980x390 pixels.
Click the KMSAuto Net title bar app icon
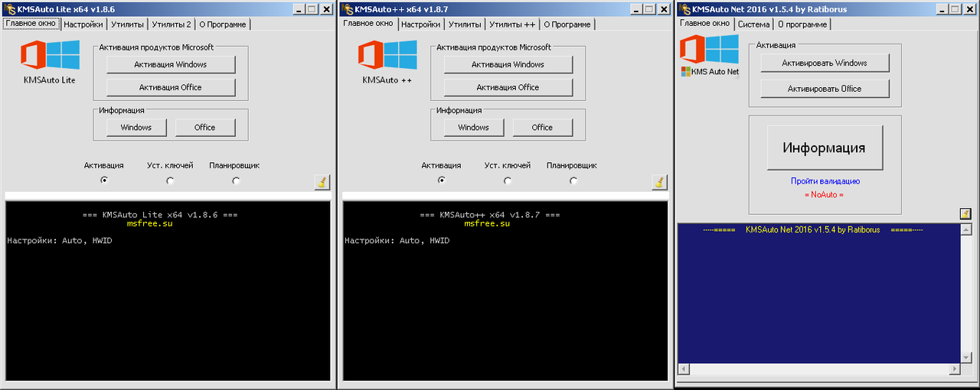click(x=684, y=9)
